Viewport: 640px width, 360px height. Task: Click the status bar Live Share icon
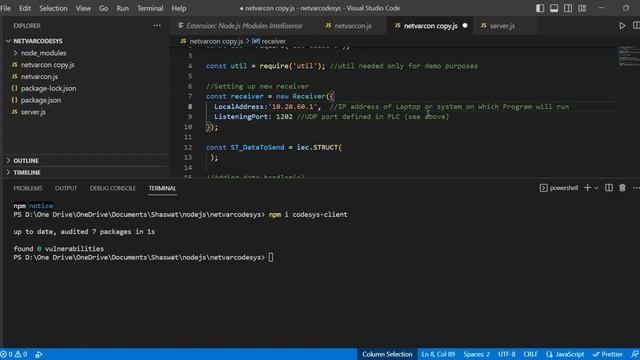[x=39, y=354]
